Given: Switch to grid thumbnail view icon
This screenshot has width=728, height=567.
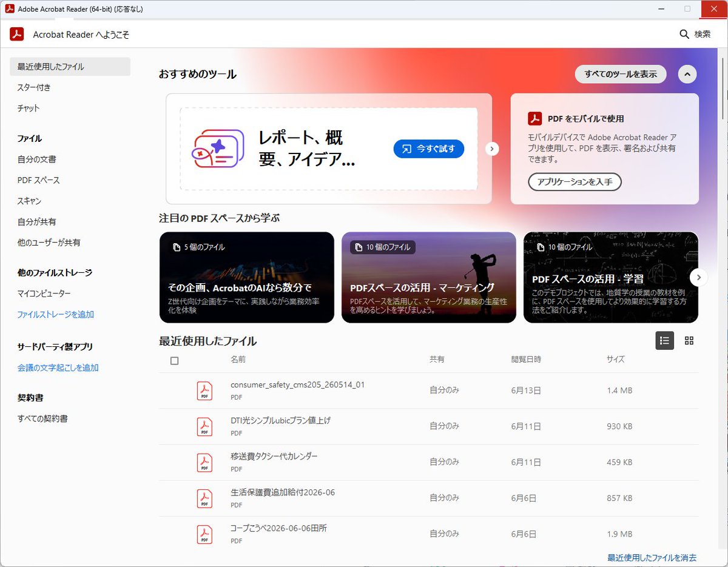Looking at the screenshot, I should click(x=689, y=341).
